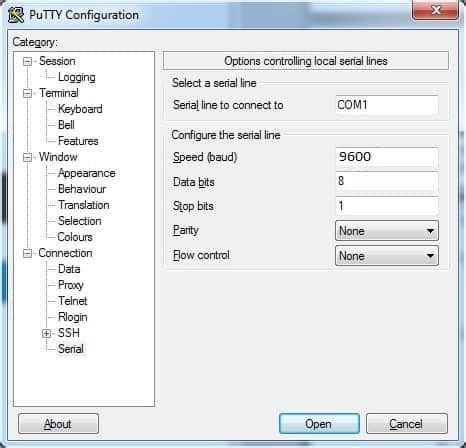Click the 'Stop bits' label

[x=193, y=206]
